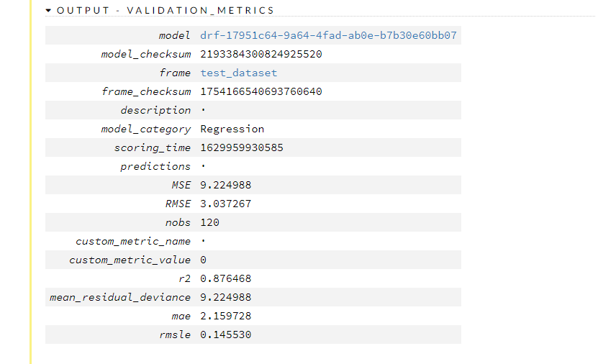Click the description row label
Image resolution: width=616 pixels, height=364 pixels.
coord(155,110)
